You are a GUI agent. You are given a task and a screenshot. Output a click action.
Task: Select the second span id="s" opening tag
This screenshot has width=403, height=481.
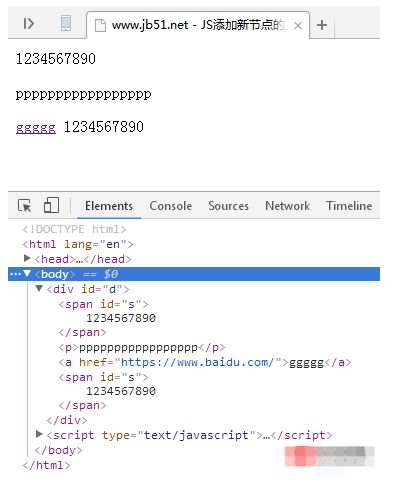pyautogui.click(x=103, y=377)
